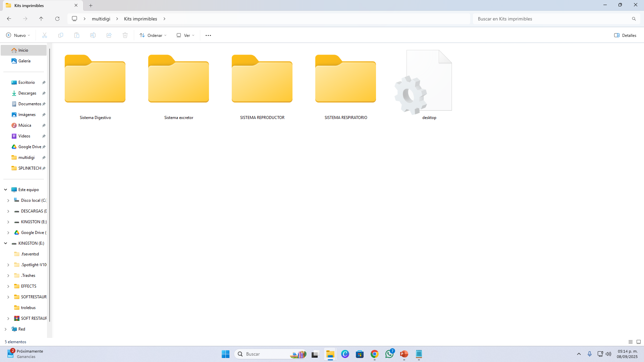Open the see more ellipsis menu
This screenshot has height=362, width=644.
point(208,35)
